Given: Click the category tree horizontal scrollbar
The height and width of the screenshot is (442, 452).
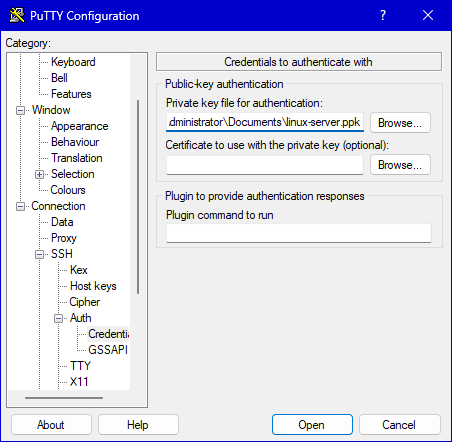Looking at the screenshot, I should pyautogui.click(x=64, y=398).
